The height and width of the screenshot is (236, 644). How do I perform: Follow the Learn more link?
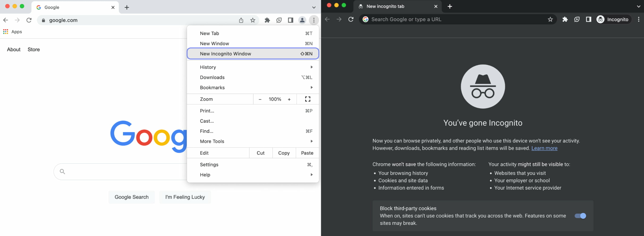544,148
